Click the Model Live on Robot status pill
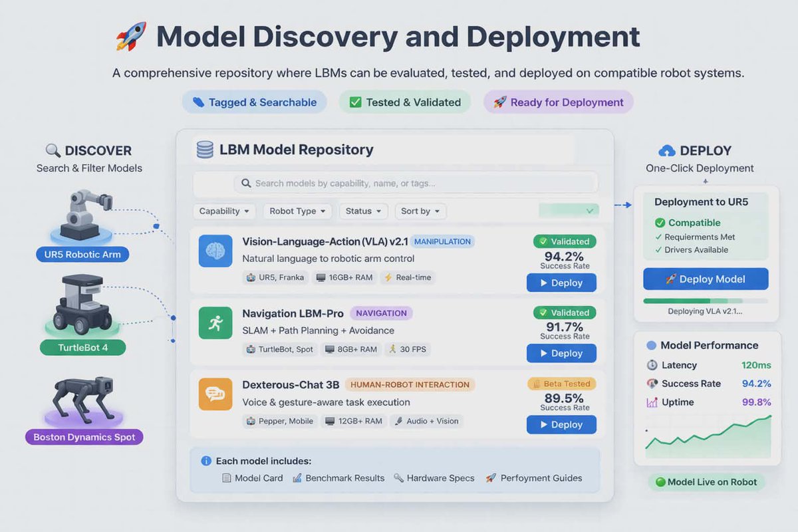Viewport: 798px width, 532px height. click(706, 482)
